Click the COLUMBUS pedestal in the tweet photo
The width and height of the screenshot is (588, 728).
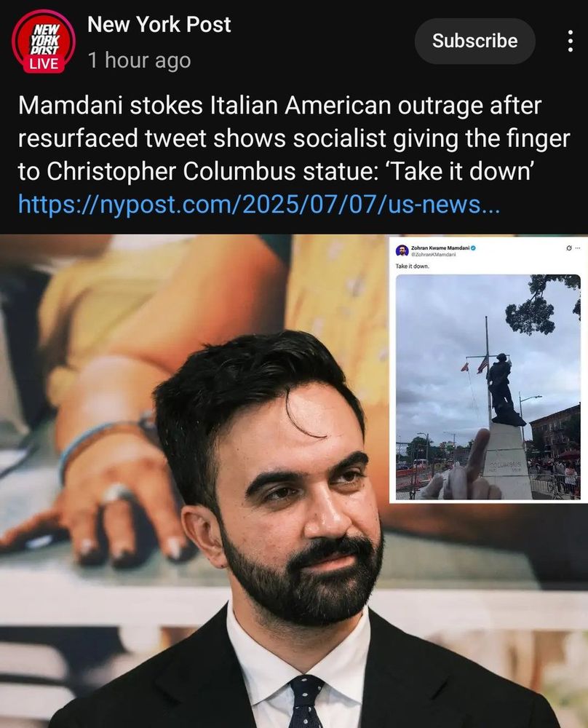click(x=506, y=462)
